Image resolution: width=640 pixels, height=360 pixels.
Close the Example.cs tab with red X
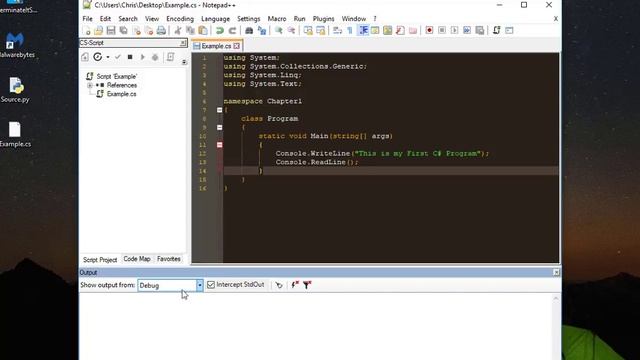(x=236, y=46)
